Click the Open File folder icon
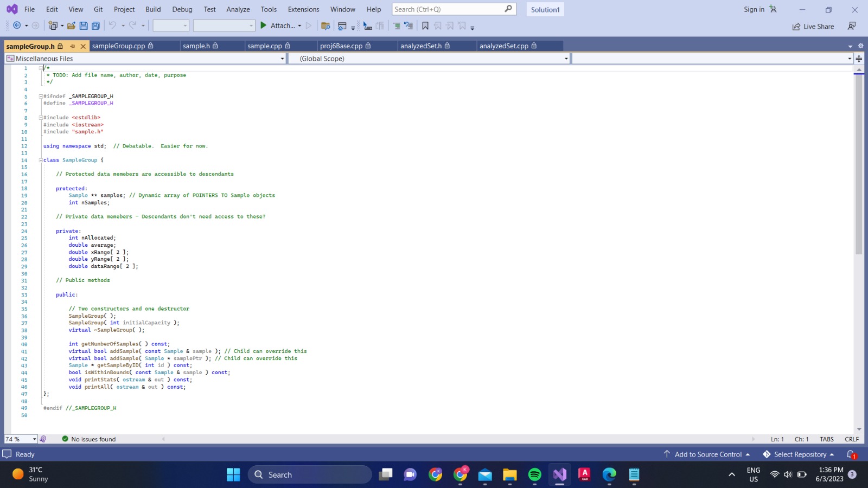The width and height of the screenshot is (868, 488). click(x=71, y=25)
